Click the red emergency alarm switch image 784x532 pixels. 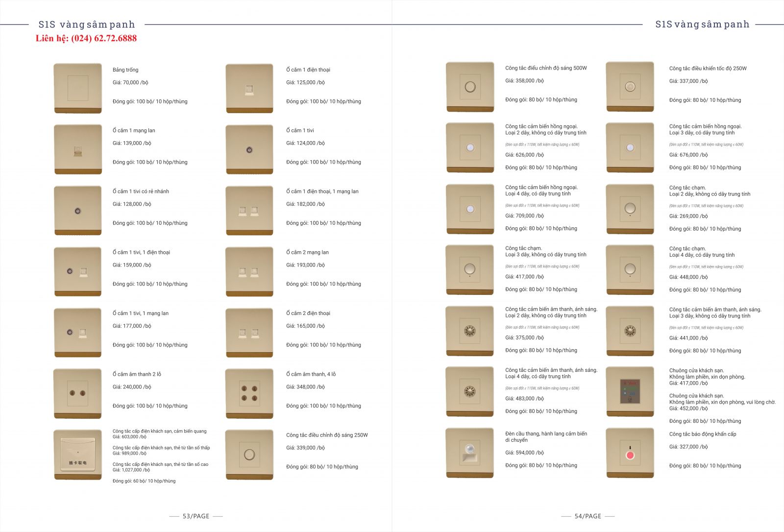point(630,453)
